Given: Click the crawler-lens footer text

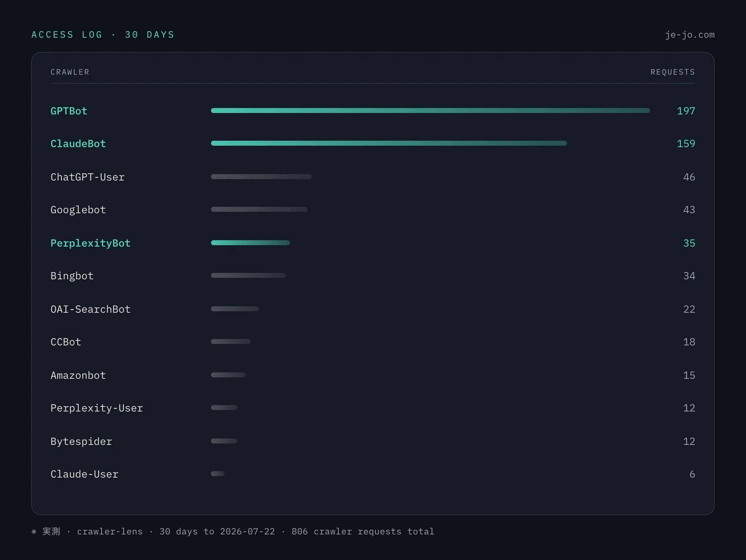Looking at the screenshot, I should click(x=110, y=532).
